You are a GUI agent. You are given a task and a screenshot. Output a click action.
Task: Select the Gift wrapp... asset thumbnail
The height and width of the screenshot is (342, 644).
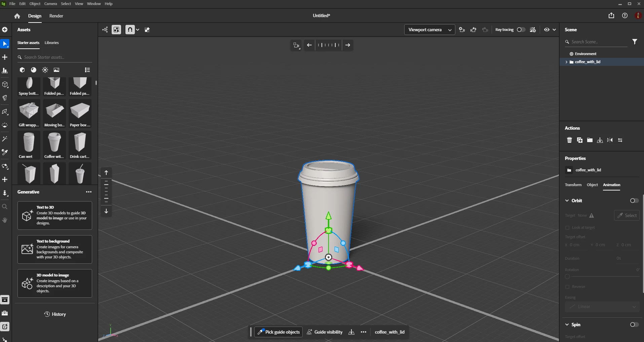click(x=29, y=114)
